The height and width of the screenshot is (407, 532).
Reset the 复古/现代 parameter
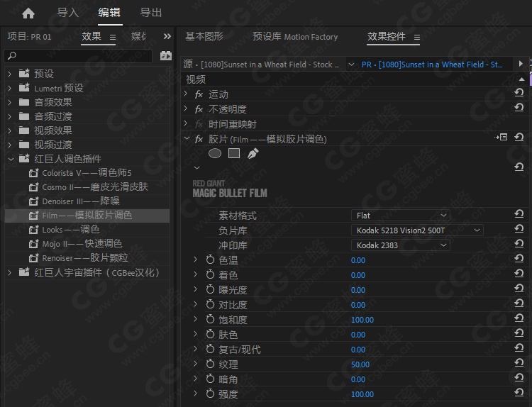(x=519, y=347)
